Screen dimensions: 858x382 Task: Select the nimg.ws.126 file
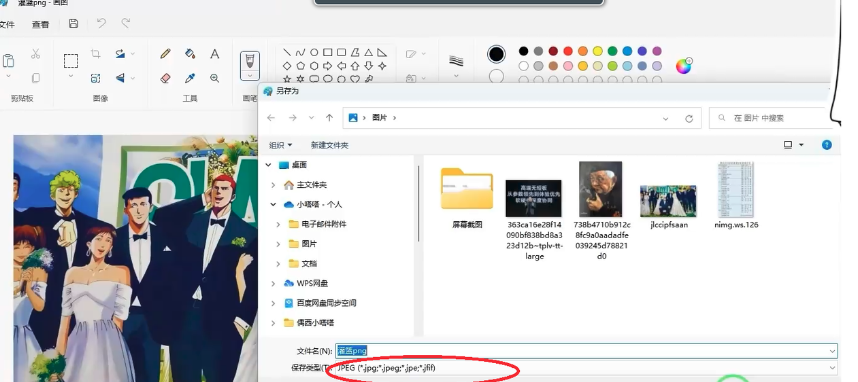pyautogui.click(x=736, y=195)
